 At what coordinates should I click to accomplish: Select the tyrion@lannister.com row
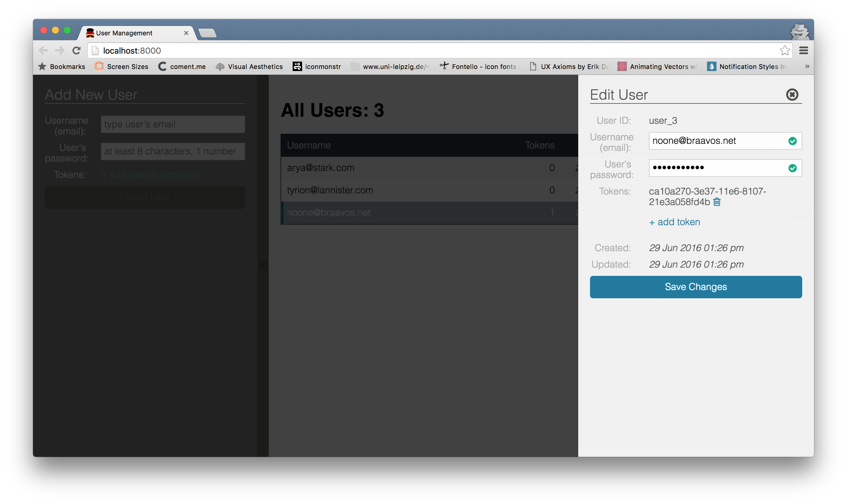click(429, 190)
